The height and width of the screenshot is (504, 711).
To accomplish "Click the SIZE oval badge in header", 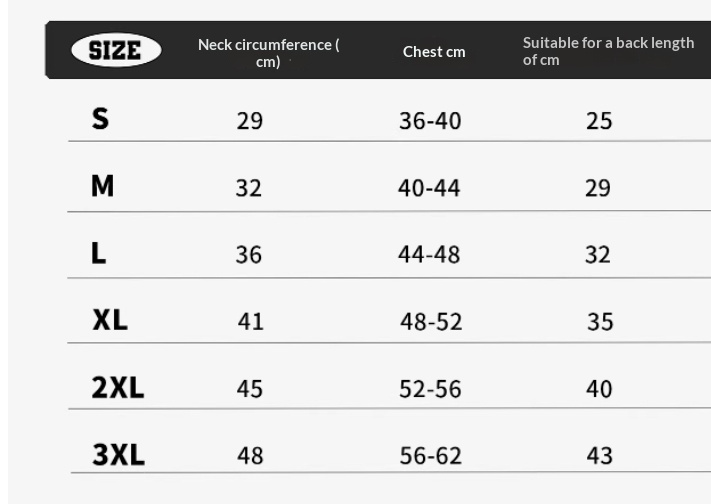I will click(116, 50).
